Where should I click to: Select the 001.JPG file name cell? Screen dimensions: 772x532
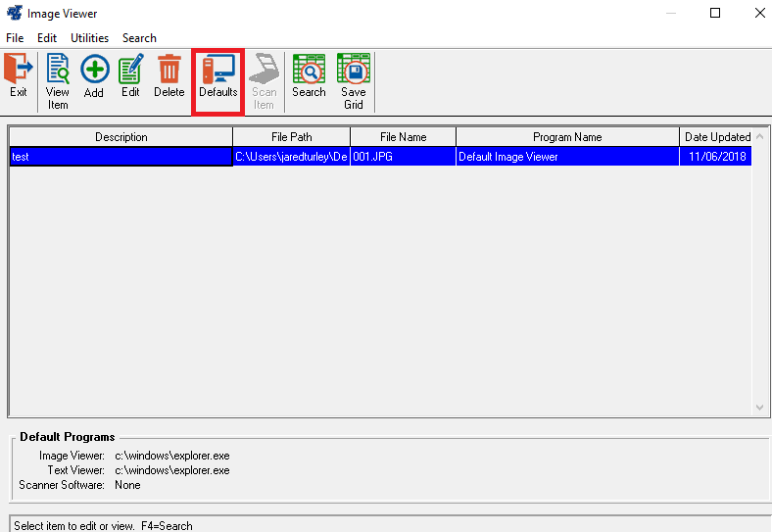[x=403, y=156]
